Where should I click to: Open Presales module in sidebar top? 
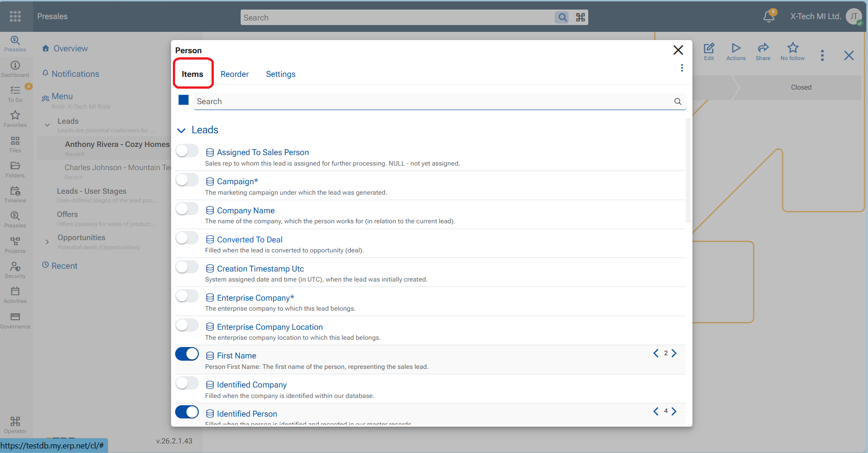(x=15, y=44)
